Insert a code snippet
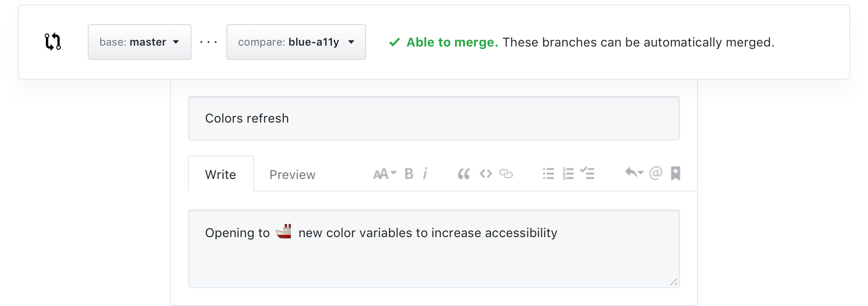Image resolution: width=868 pixels, height=306 pixels. tap(485, 174)
